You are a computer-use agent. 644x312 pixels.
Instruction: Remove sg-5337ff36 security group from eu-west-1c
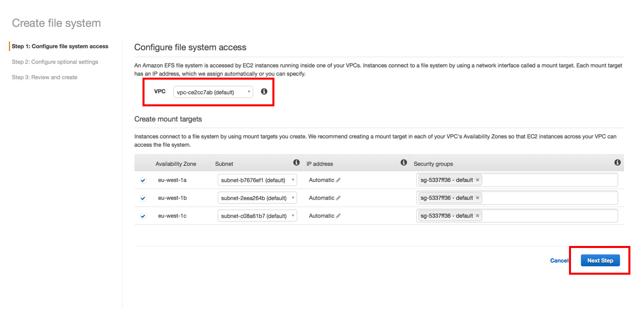(x=477, y=216)
